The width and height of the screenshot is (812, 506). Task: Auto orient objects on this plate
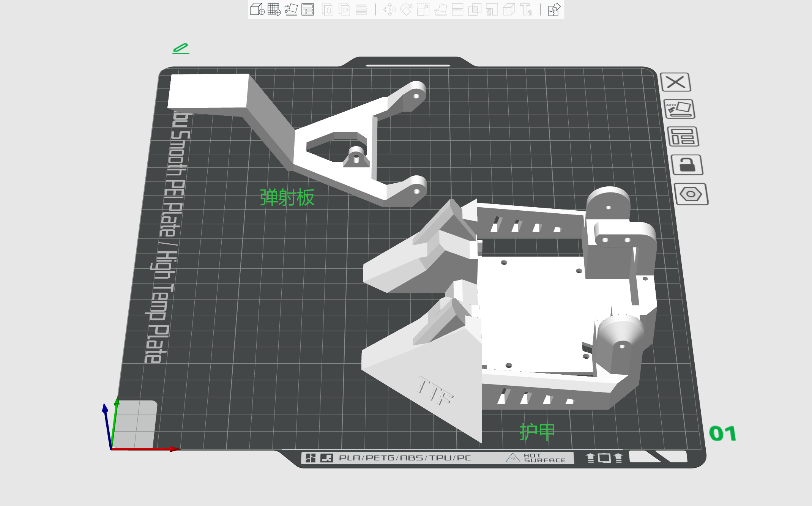pos(680,109)
